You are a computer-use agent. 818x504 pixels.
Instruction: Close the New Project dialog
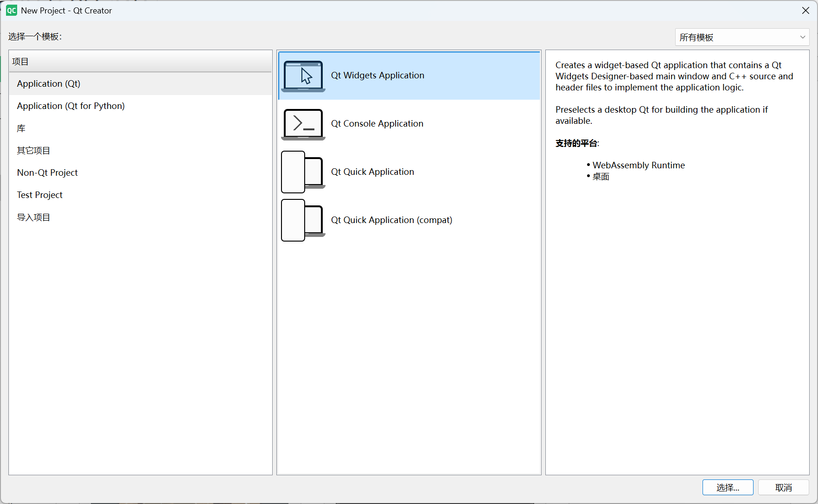pos(805,11)
